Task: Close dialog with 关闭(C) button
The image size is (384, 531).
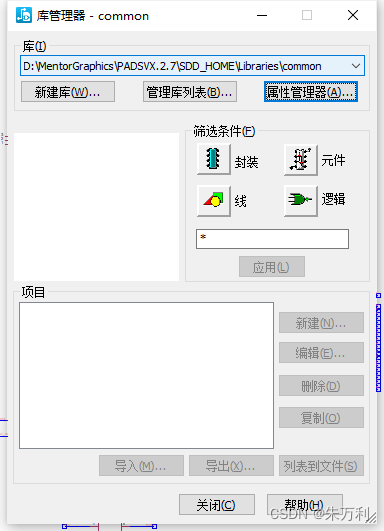Action: pos(217,505)
